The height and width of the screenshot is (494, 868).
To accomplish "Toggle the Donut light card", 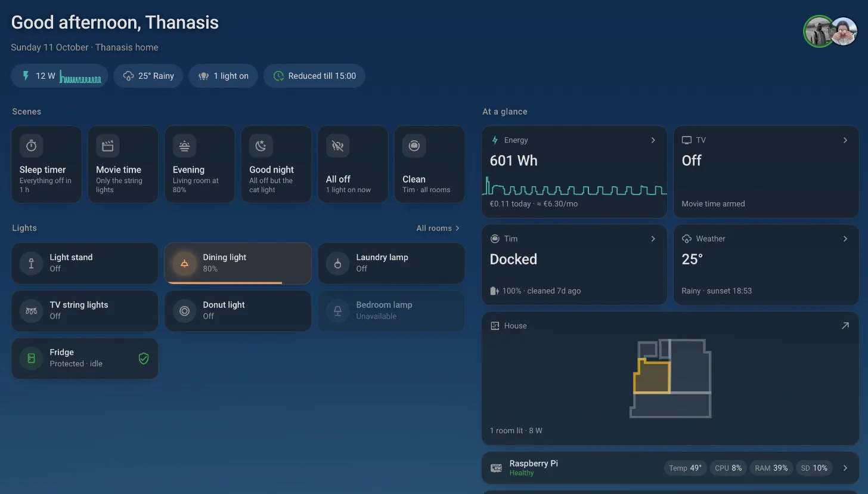I will tap(238, 311).
